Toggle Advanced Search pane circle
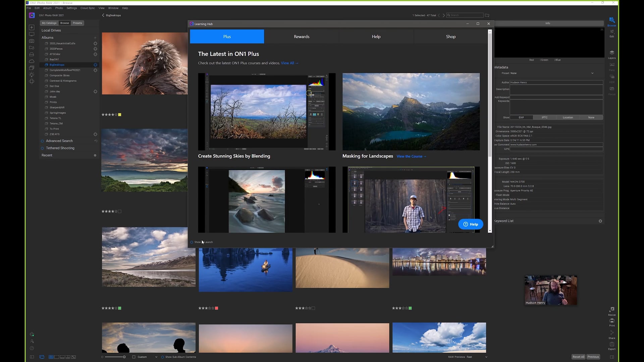 pos(42,141)
